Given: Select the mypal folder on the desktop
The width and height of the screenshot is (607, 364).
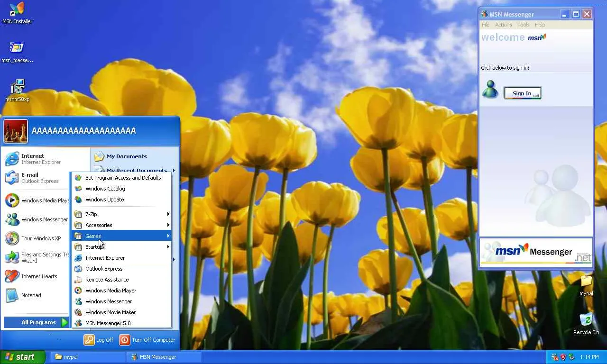Looking at the screenshot, I should [x=586, y=285].
